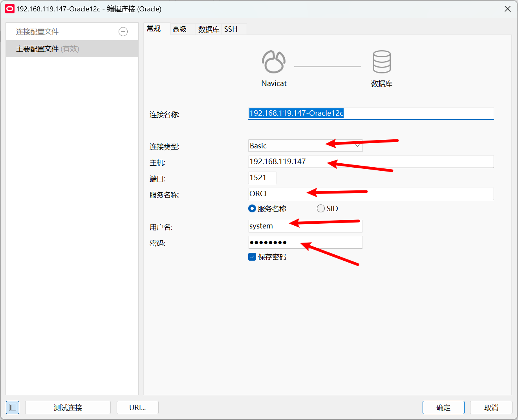Click the 服务名称 field showing ORCL
Image resolution: width=518 pixels, height=420 pixels.
point(371,194)
